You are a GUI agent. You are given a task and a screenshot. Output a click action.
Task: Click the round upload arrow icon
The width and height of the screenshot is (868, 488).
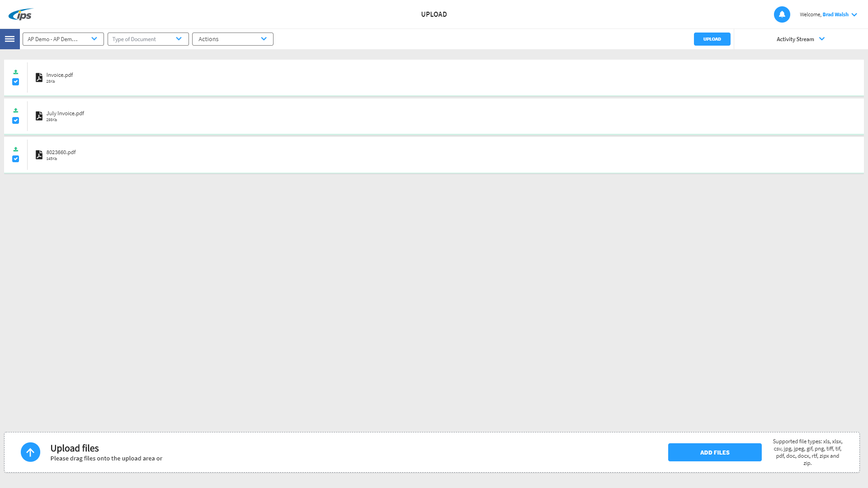[x=30, y=452]
